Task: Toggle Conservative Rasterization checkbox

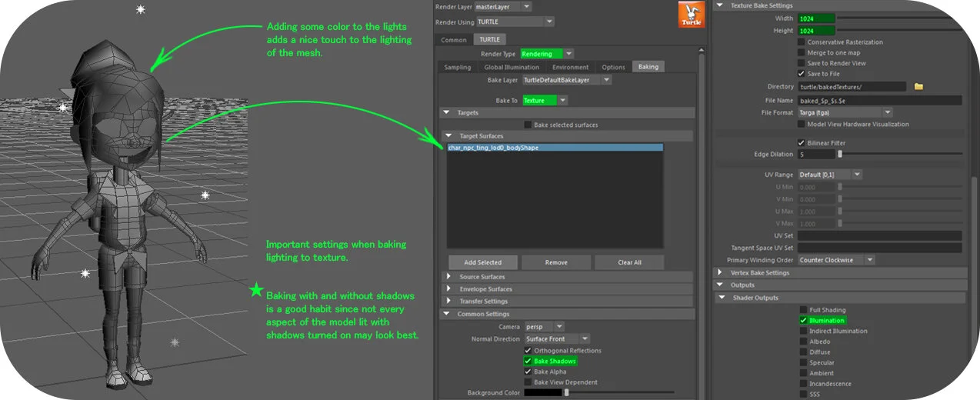Action: tap(802, 42)
